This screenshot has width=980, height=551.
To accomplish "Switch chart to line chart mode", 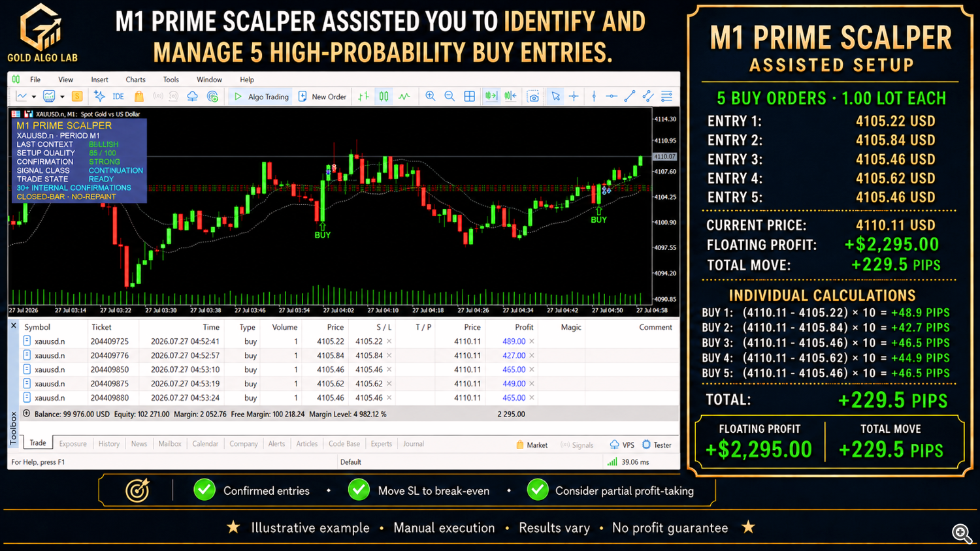I will click(404, 97).
